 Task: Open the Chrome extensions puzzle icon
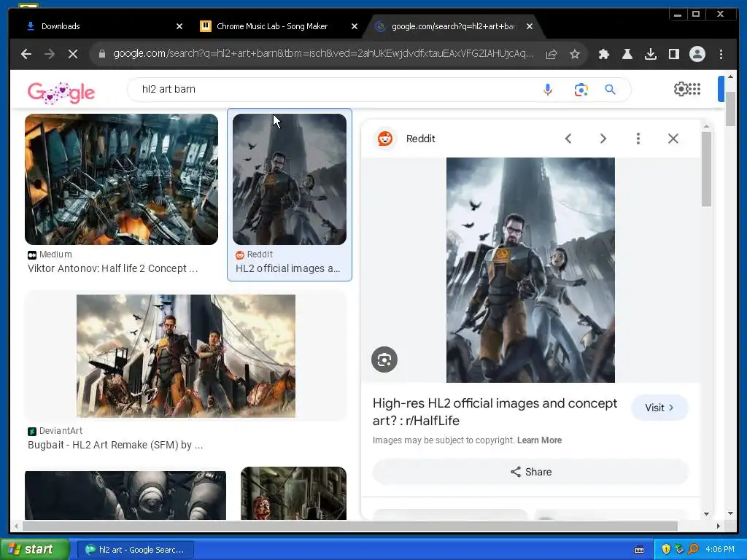click(603, 54)
